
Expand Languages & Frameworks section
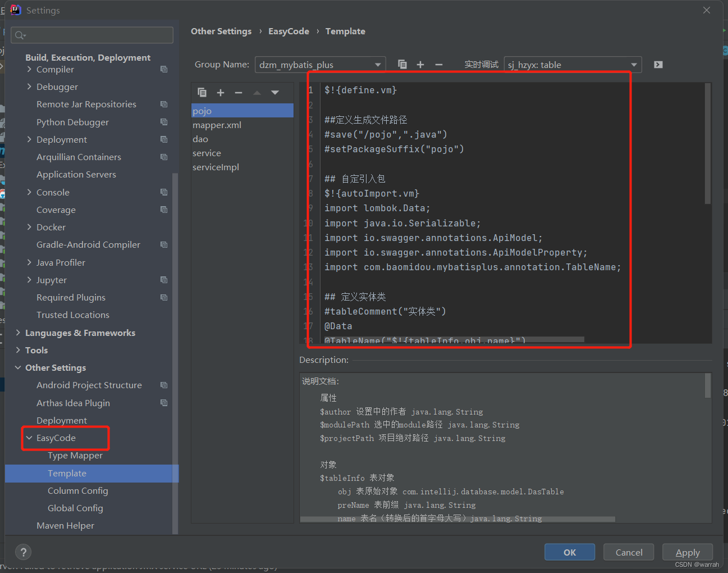pyautogui.click(x=18, y=333)
